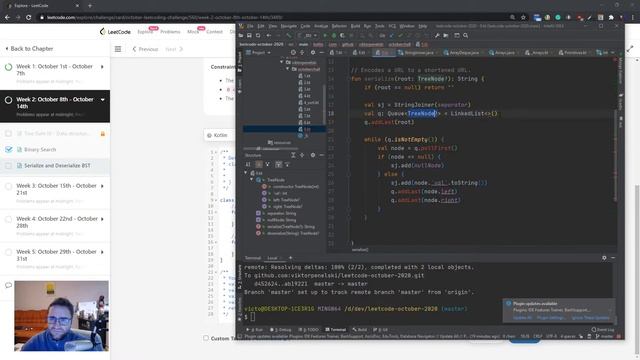Check the Serialize and Deserialize BST checkbox
Screen dimensions: 640x360
9,166
